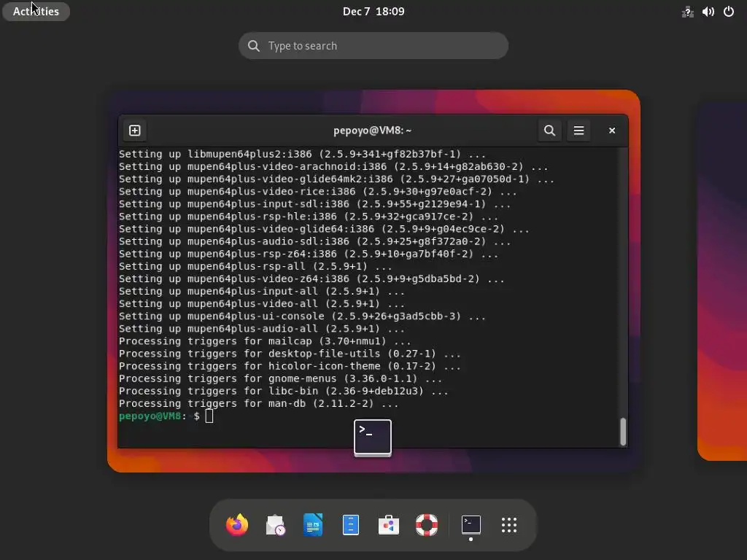
Task: Click the Terminal overlay app icon on window
Action: click(x=373, y=437)
